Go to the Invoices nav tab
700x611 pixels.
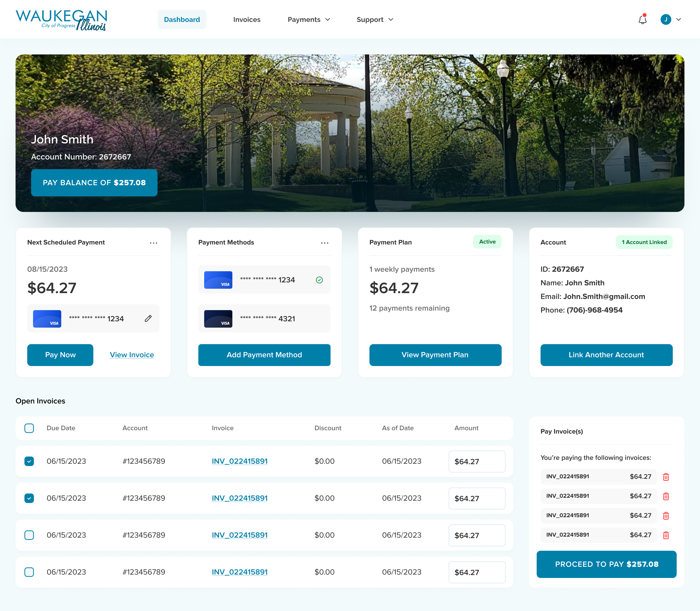pyautogui.click(x=246, y=19)
